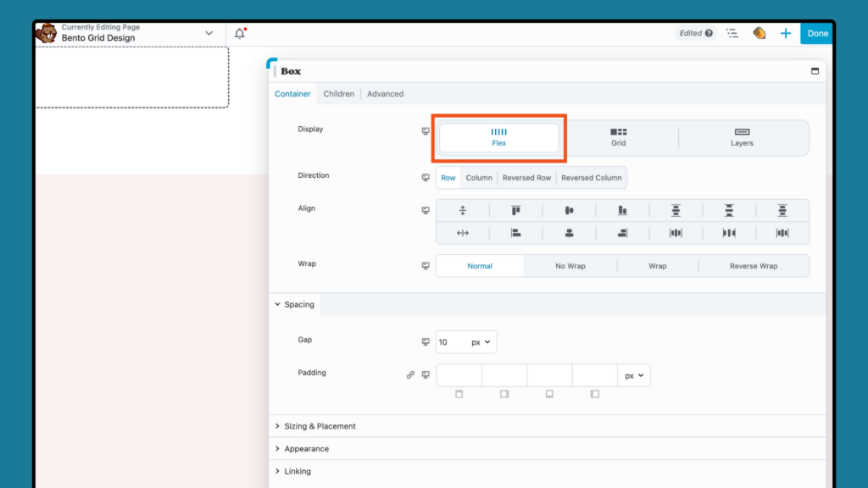Collapse the Spacing section
The image size is (868, 488).
pyautogui.click(x=295, y=304)
